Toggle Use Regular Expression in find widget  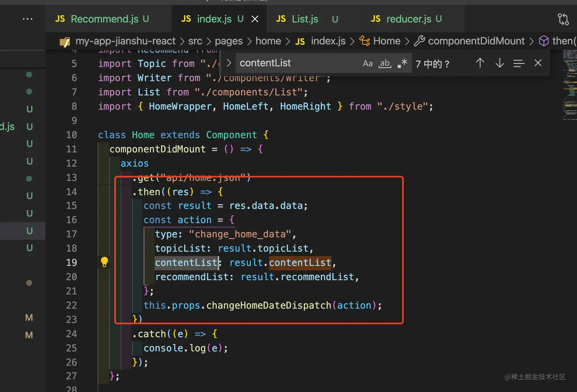[402, 63]
